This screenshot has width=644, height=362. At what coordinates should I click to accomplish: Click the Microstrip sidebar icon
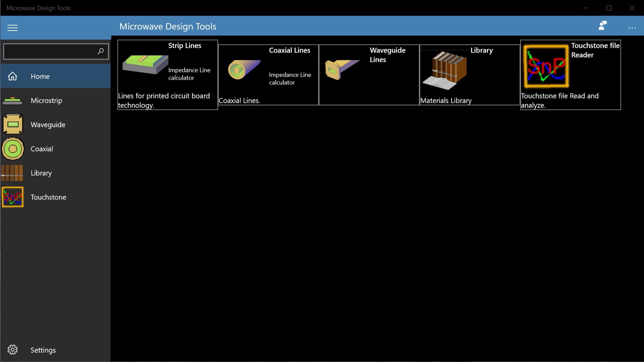pyautogui.click(x=12, y=101)
